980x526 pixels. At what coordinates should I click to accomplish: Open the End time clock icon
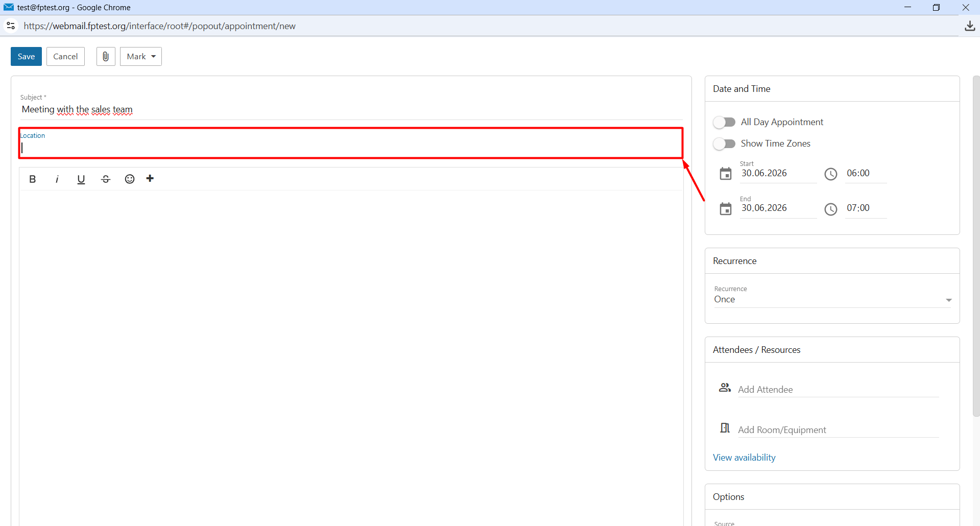pyautogui.click(x=831, y=209)
